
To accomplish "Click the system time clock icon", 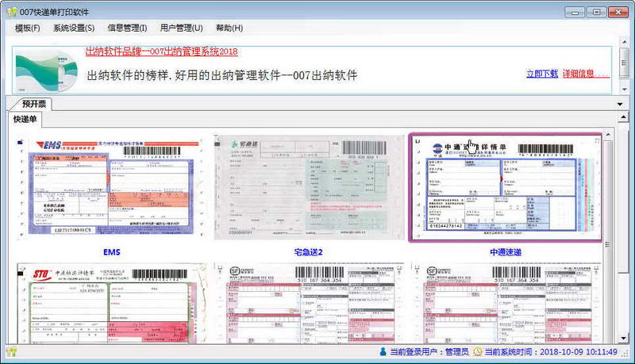I will pos(478,352).
